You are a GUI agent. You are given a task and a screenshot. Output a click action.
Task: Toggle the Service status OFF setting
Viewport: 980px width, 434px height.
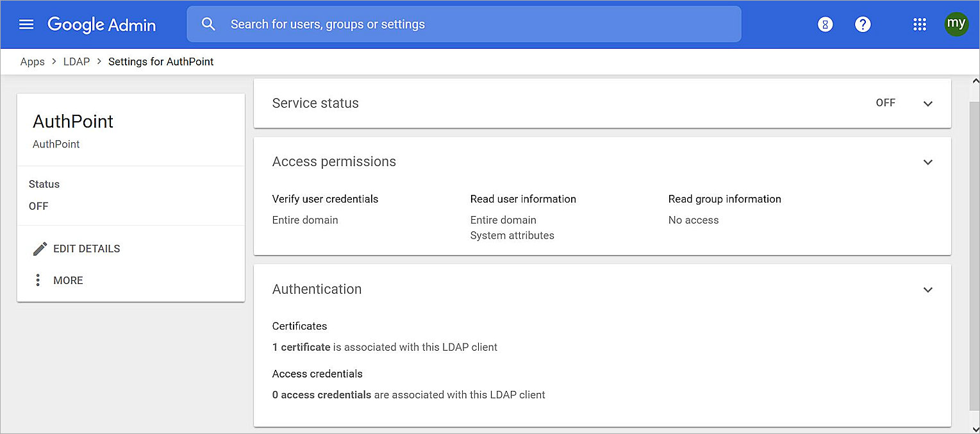(886, 103)
